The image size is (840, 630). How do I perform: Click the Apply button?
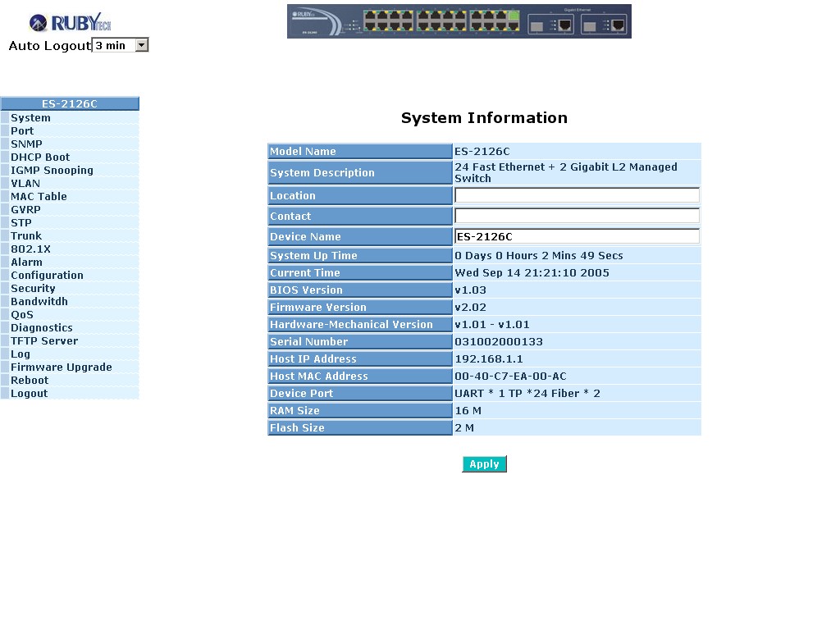(x=484, y=464)
